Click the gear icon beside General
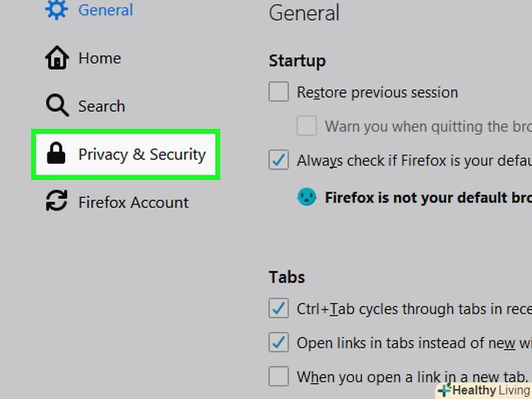532x399 pixels. 56,10
